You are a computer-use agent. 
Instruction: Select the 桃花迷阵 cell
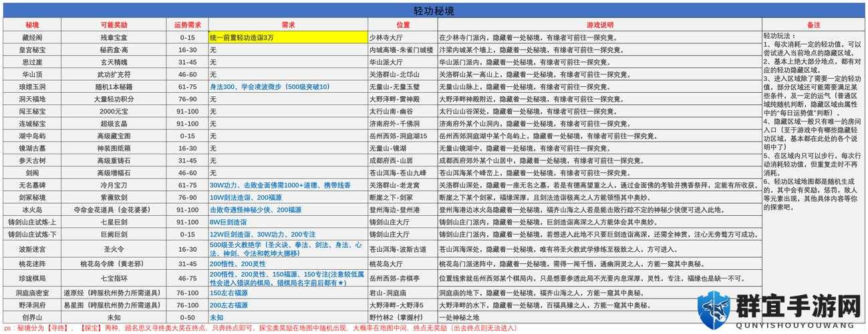33,264
